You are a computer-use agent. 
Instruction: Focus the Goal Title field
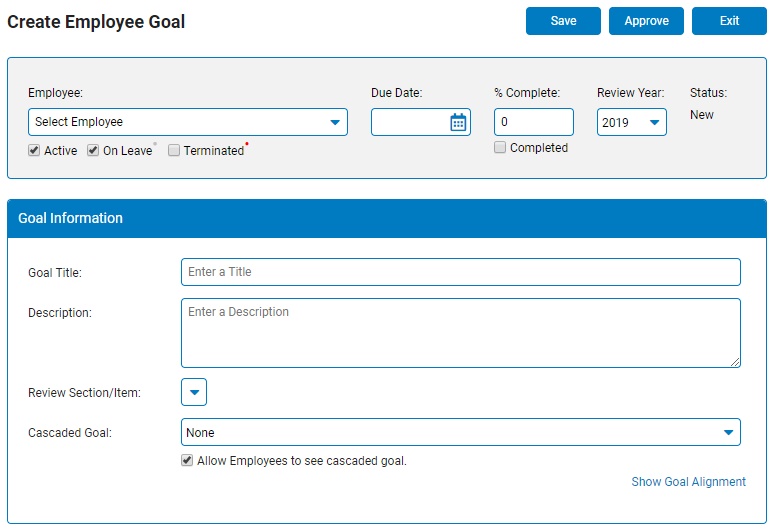[461, 272]
